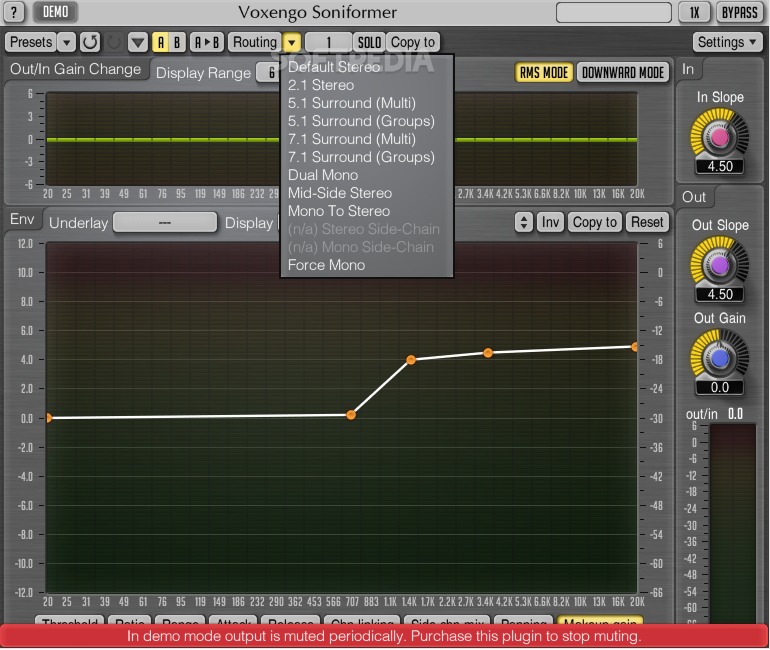Select the leftmost envelope point at 0.0
The height and width of the screenshot is (650, 770).
[48, 418]
